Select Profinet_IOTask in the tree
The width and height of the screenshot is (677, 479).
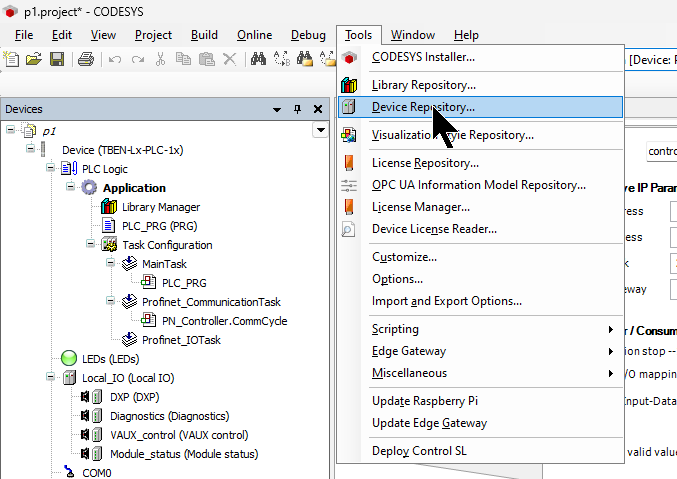click(181, 340)
